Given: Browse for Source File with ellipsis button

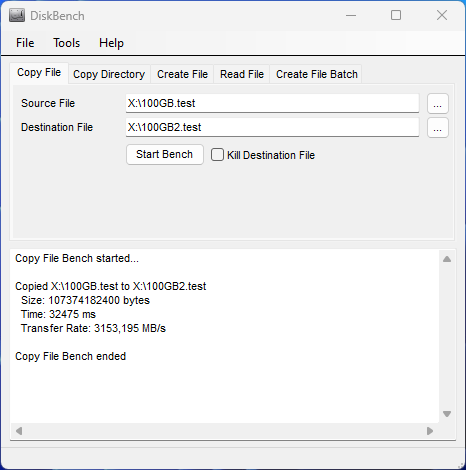Looking at the screenshot, I should click(x=438, y=104).
